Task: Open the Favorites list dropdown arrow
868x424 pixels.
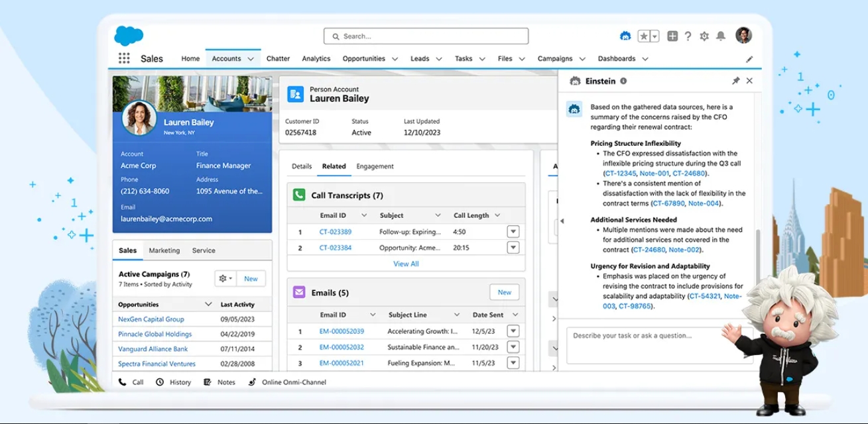Action: pos(654,36)
